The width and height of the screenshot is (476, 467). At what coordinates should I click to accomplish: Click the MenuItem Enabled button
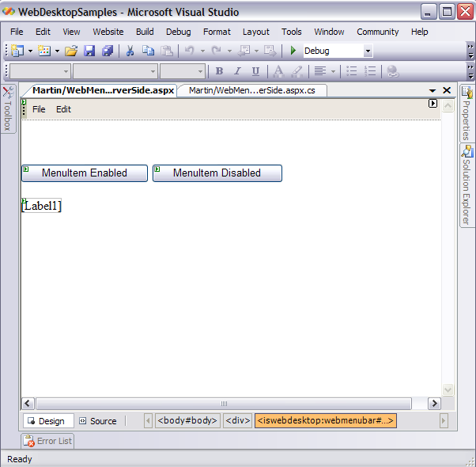85,173
